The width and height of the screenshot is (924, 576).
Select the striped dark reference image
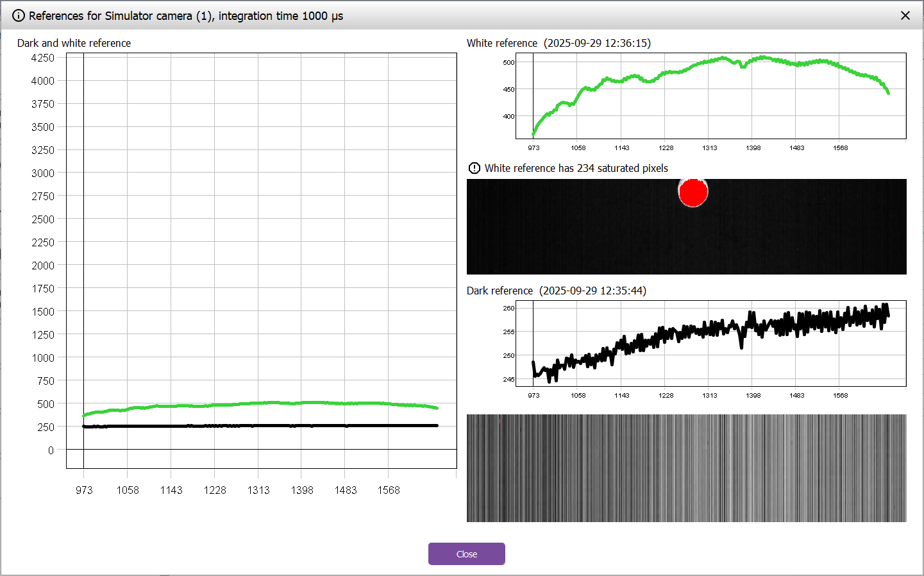pyautogui.click(x=686, y=468)
